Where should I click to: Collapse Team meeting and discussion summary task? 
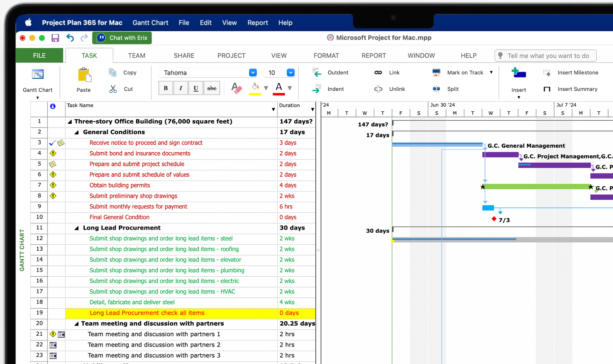pyautogui.click(x=77, y=324)
